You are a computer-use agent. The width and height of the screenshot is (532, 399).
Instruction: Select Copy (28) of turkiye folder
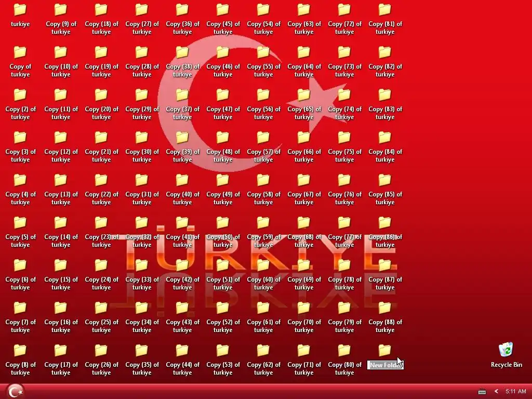click(142, 52)
